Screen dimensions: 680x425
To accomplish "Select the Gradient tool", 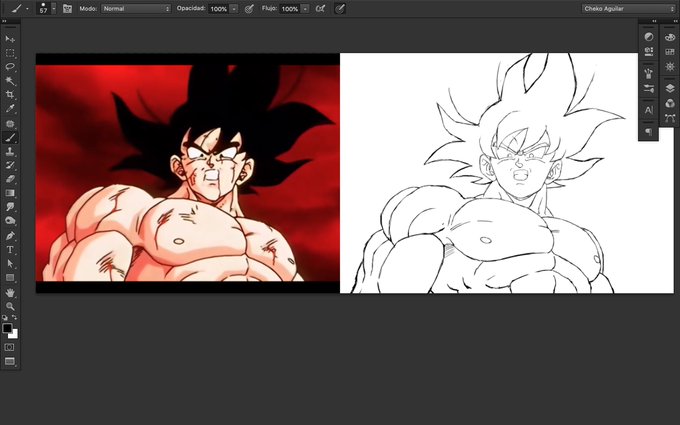I will click(10, 193).
